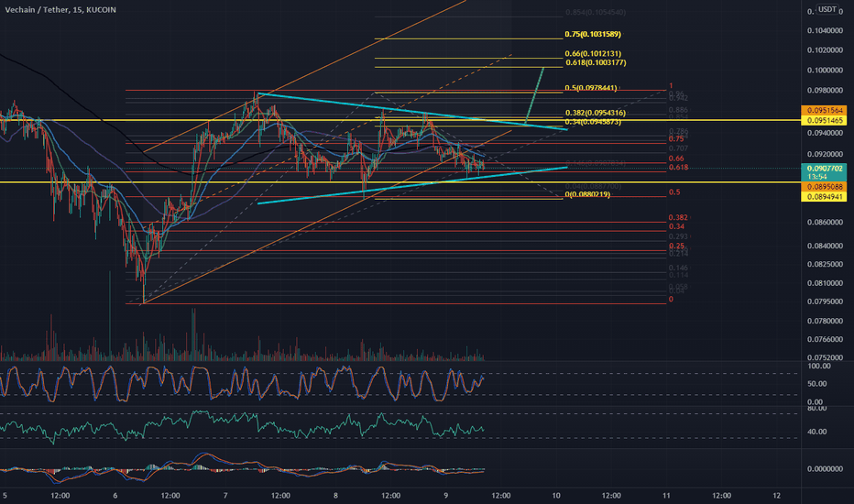Select the yellow 0.0951465 price tag
This screenshot has height=504, width=854.
[x=824, y=120]
